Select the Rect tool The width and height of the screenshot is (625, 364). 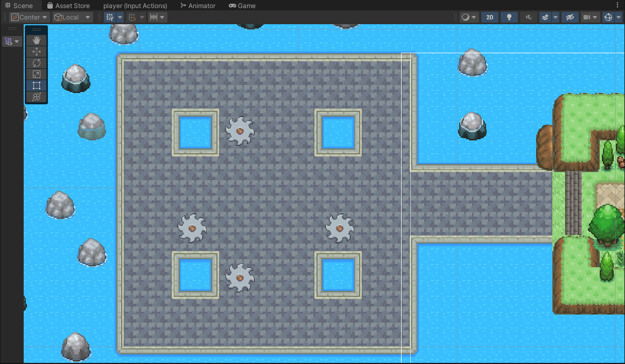click(36, 85)
